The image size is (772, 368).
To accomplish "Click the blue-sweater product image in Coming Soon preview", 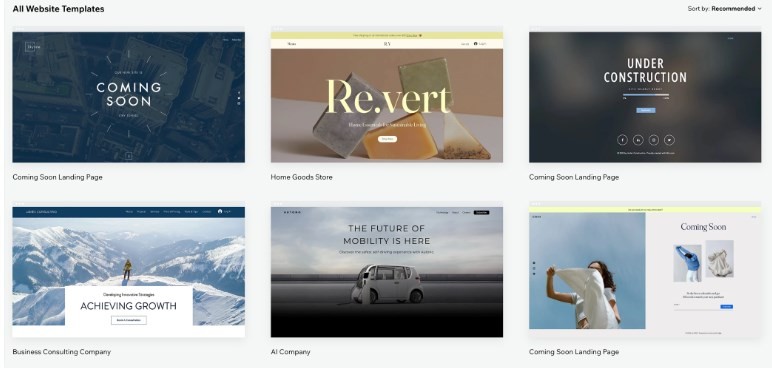I will (x=687, y=264).
